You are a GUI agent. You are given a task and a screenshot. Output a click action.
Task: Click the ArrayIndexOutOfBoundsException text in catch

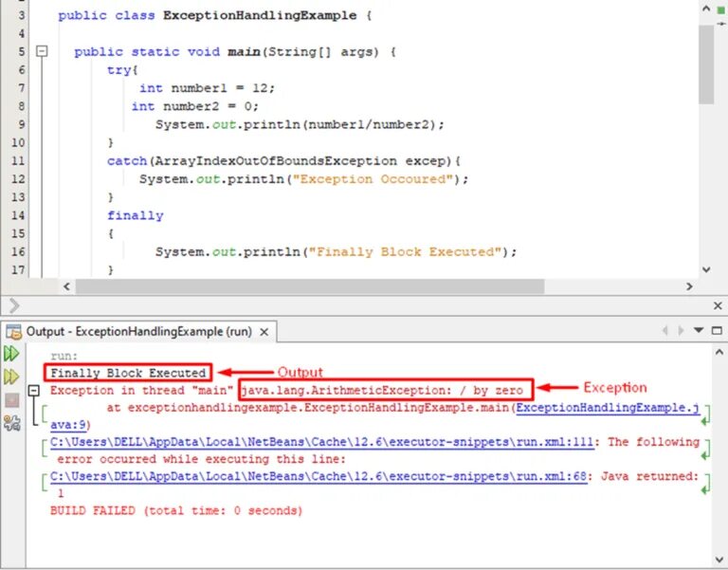[x=276, y=161]
